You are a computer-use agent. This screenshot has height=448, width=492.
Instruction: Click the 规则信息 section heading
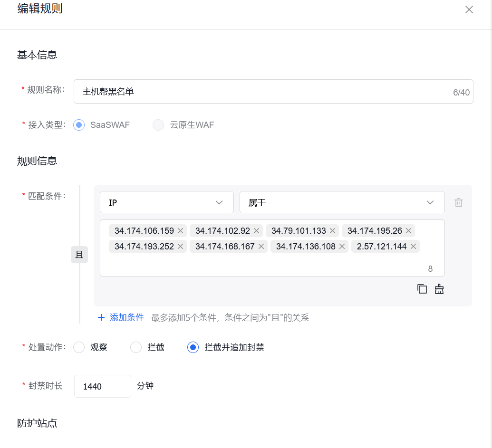click(37, 161)
